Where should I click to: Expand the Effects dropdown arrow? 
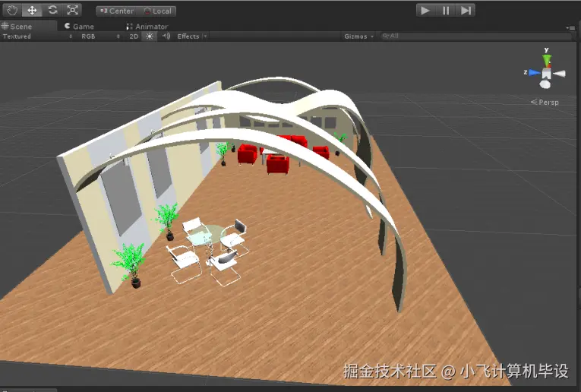coord(205,36)
